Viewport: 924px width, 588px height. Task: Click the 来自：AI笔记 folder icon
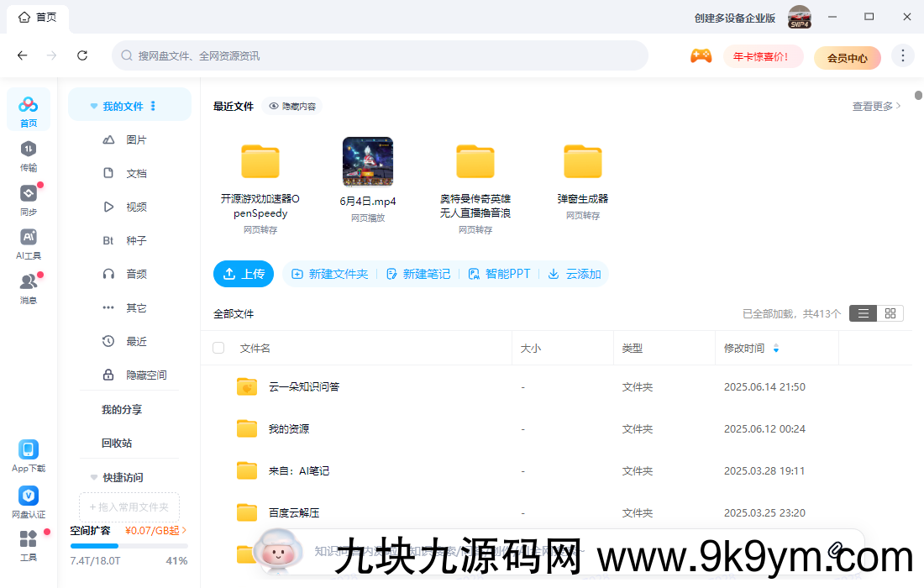(x=247, y=470)
